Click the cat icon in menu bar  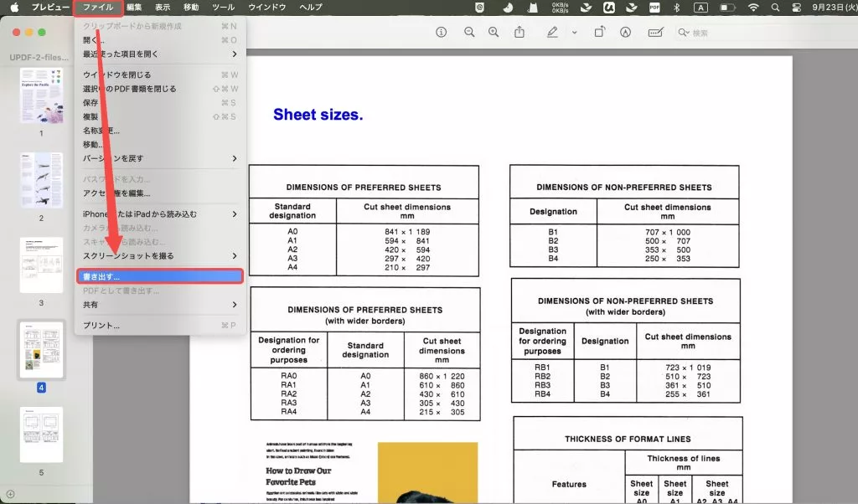click(533, 7)
